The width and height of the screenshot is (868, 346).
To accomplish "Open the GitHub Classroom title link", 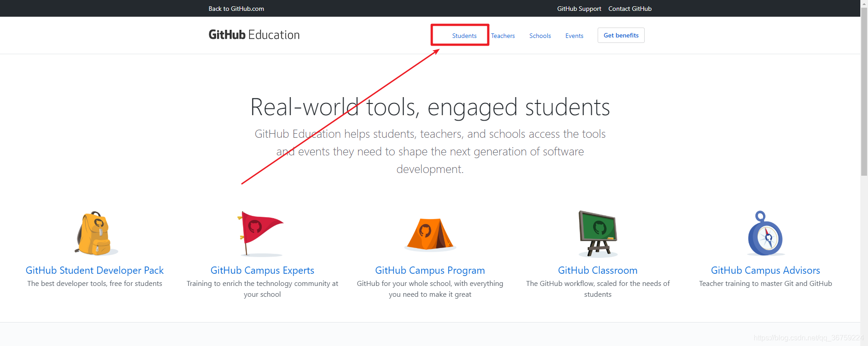I will (x=598, y=270).
